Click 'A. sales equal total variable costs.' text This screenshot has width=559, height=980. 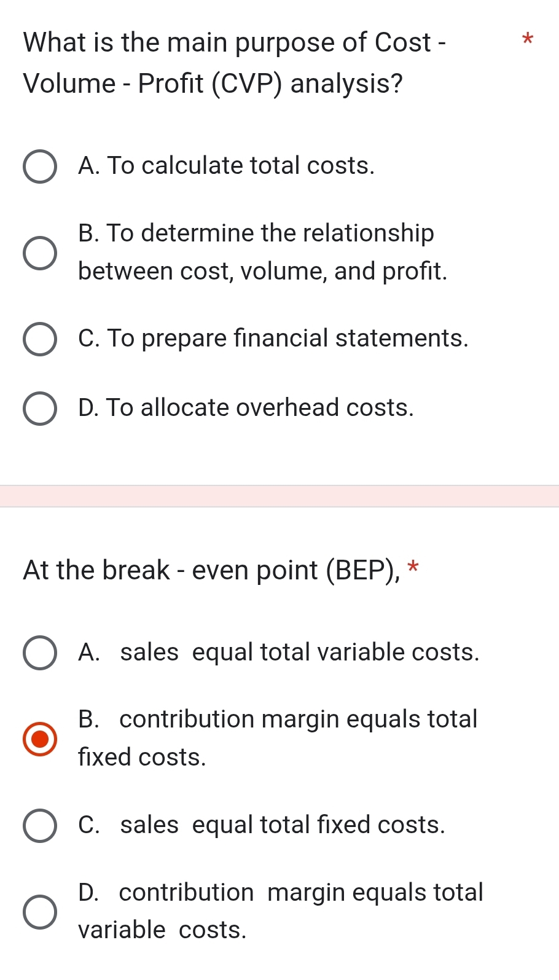278,653
